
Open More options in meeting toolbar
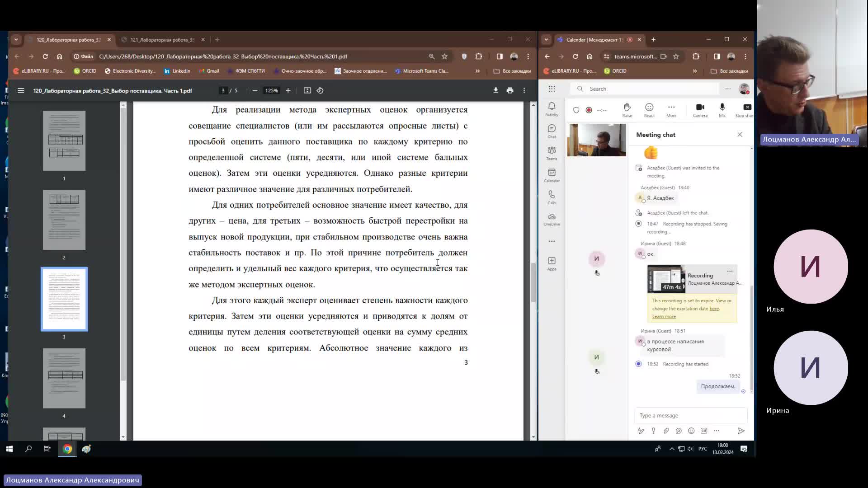coord(671,110)
